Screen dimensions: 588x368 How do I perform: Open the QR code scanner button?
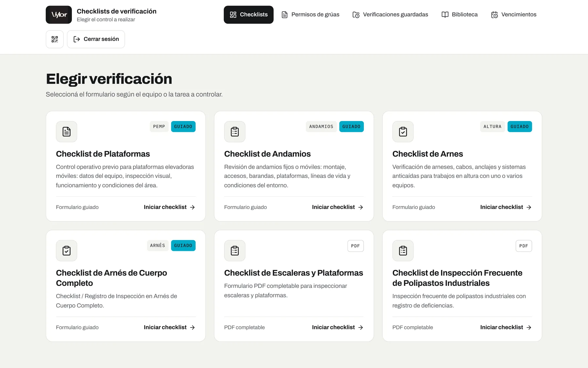coord(55,39)
